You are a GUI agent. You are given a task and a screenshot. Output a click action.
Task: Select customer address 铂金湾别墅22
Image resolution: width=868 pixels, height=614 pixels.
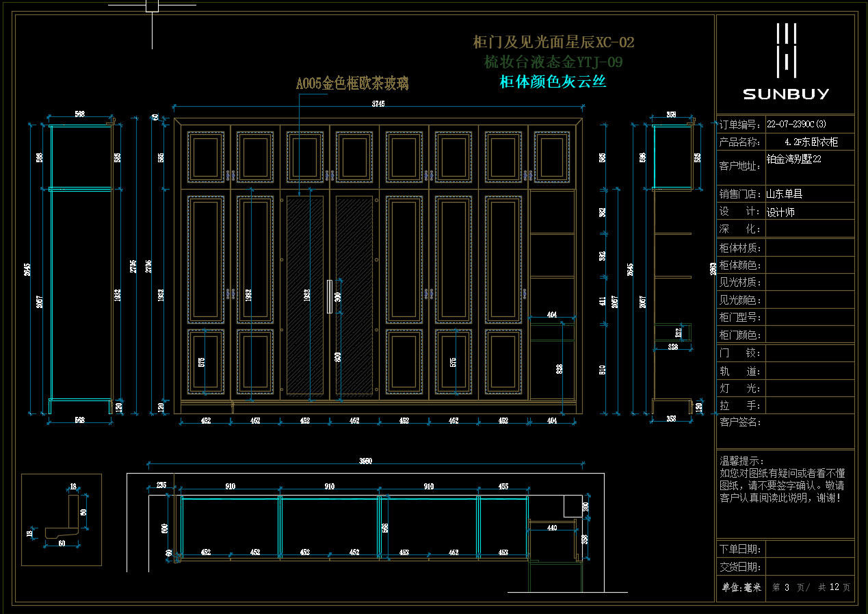point(793,159)
